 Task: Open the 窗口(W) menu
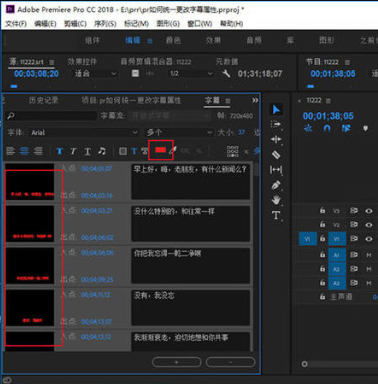point(200,24)
